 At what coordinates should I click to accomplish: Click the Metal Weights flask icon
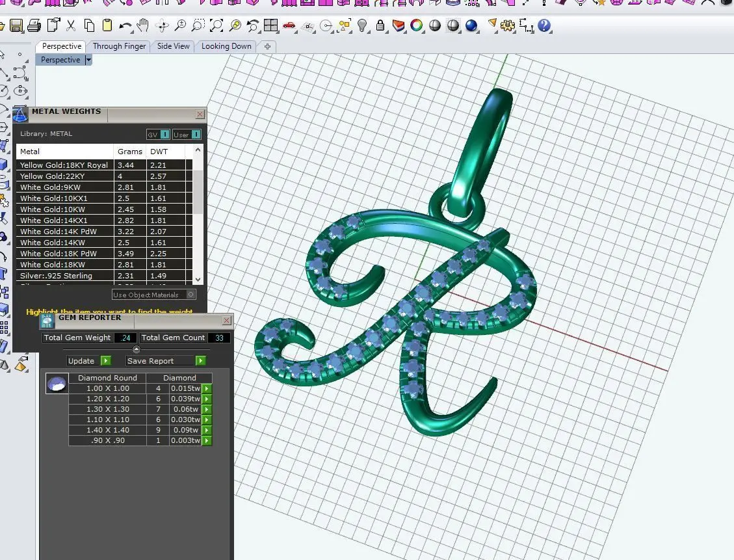(x=20, y=114)
